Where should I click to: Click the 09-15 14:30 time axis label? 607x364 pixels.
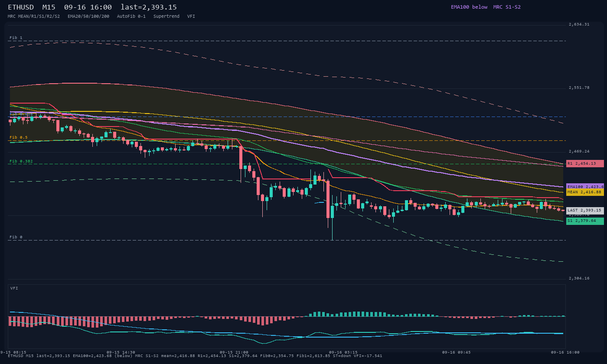pos(121,352)
